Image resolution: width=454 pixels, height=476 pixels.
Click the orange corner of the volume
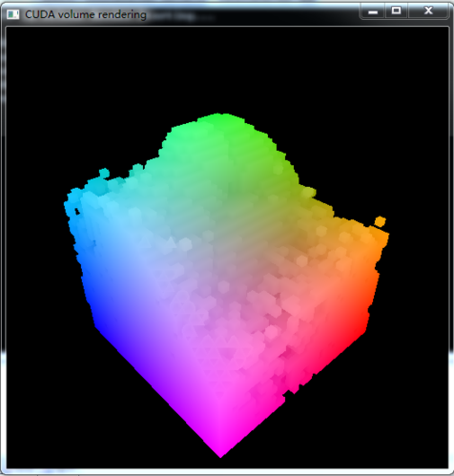pyautogui.click(x=382, y=238)
